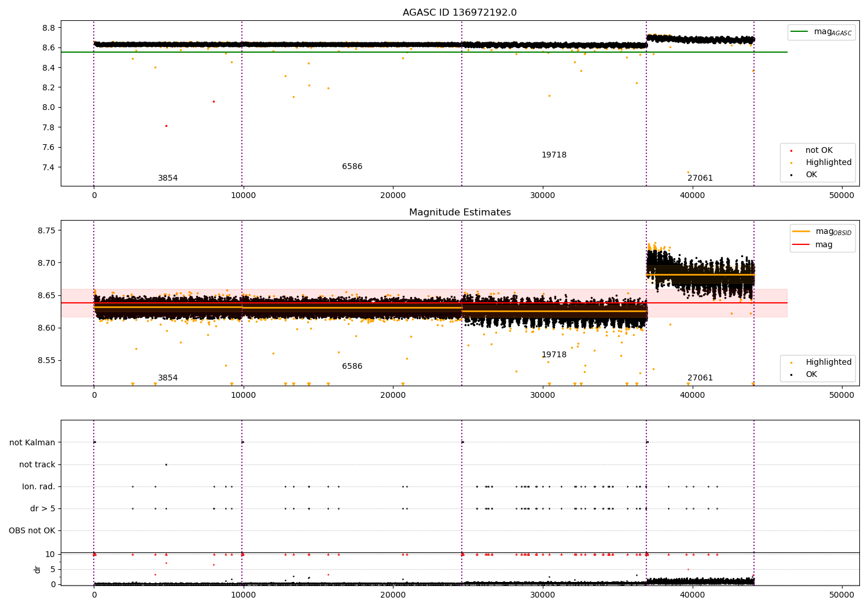Click the 8.0 tick on the top y-axis
This screenshot has height=608, width=868.
pos(49,108)
